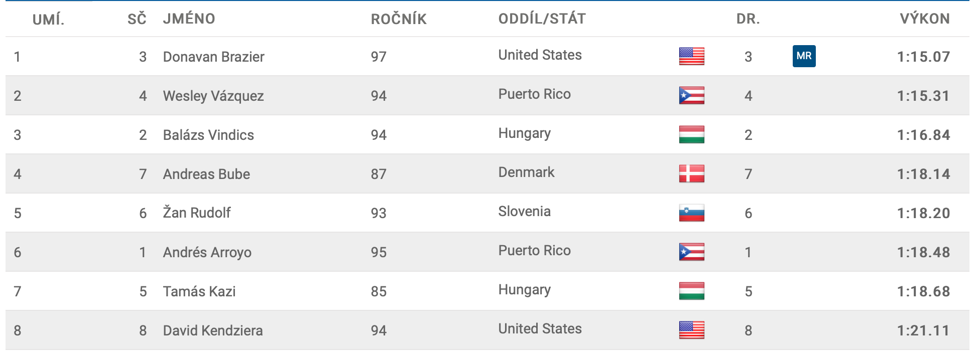
Task: Sort by the JMÉNO column header
Action: click(x=189, y=19)
